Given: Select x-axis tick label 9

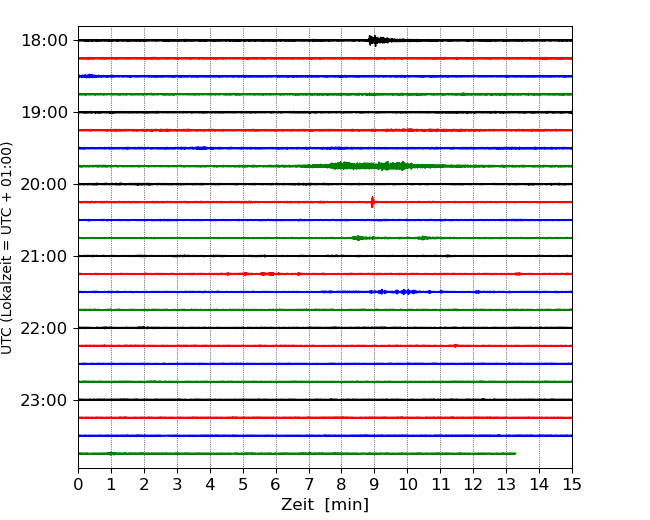Looking at the screenshot, I should click(x=375, y=484).
